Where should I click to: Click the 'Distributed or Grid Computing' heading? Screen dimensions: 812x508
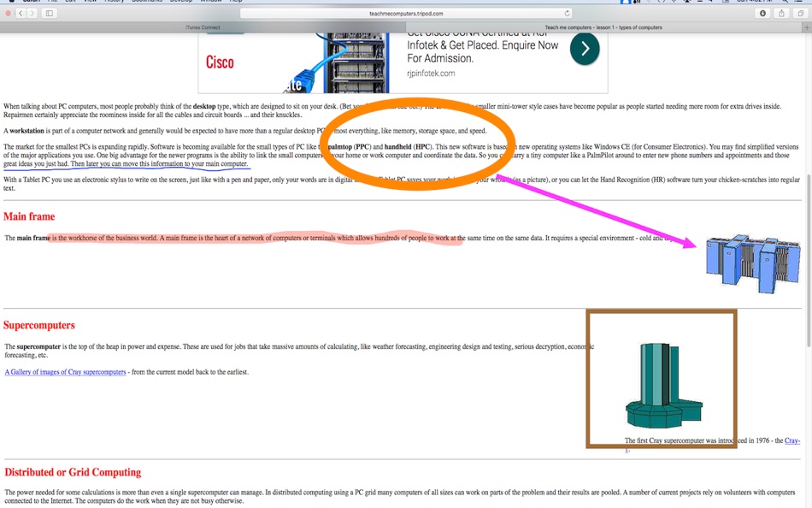(73, 473)
